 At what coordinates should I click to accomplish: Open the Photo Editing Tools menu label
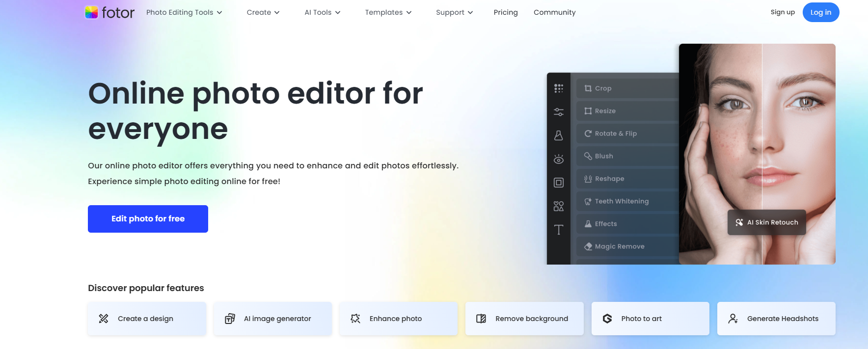pyautogui.click(x=180, y=12)
